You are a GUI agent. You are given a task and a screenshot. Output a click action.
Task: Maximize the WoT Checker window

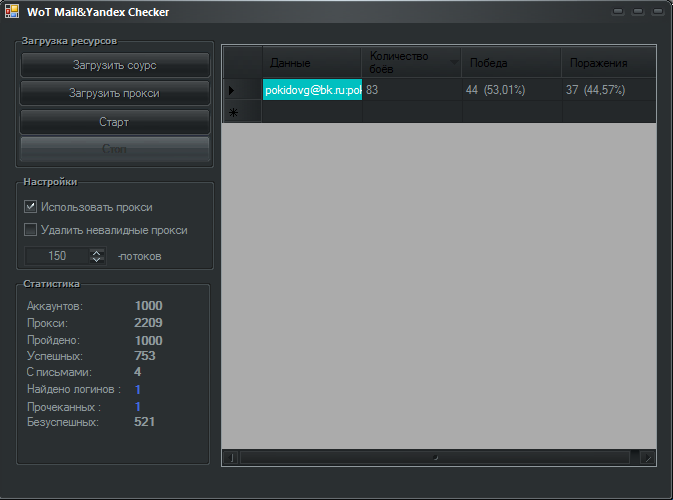(x=638, y=12)
